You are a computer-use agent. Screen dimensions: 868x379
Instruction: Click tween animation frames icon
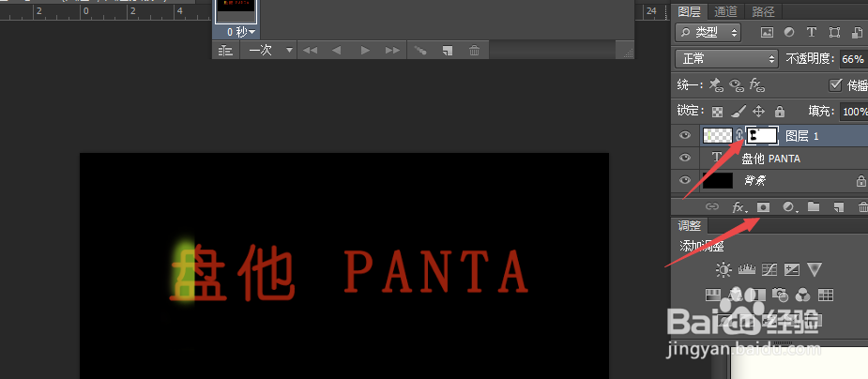420,51
